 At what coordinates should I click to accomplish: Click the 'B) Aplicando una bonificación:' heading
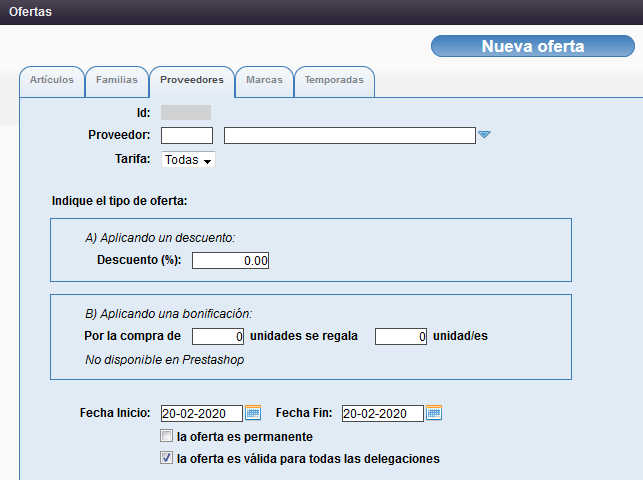pyautogui.click(x=168, y=314)
